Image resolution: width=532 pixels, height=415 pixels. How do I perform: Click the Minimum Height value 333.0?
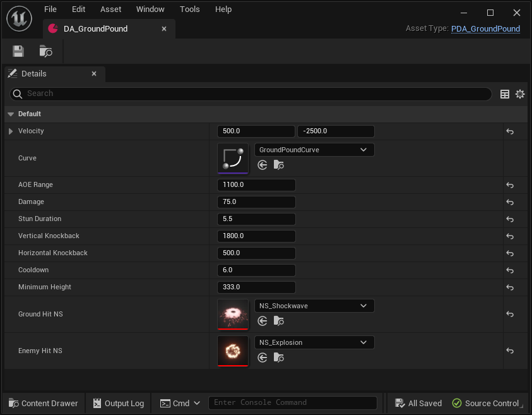pos(256,287)
